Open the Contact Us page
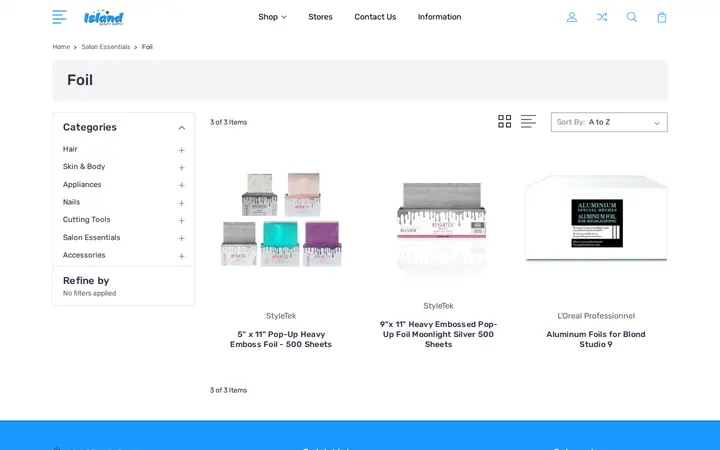The image size is (720, 450). 375,17
